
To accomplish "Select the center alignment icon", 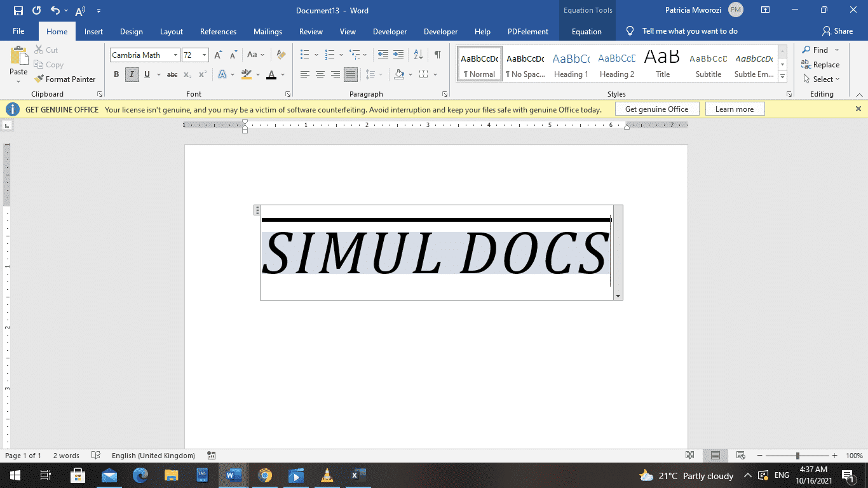I will click(x=321, y=74).
